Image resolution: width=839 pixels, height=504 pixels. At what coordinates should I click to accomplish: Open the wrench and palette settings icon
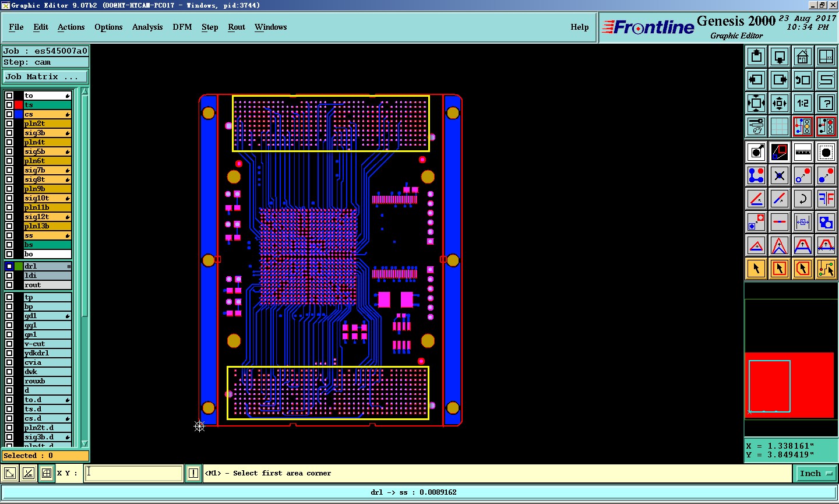coord(756,126)
